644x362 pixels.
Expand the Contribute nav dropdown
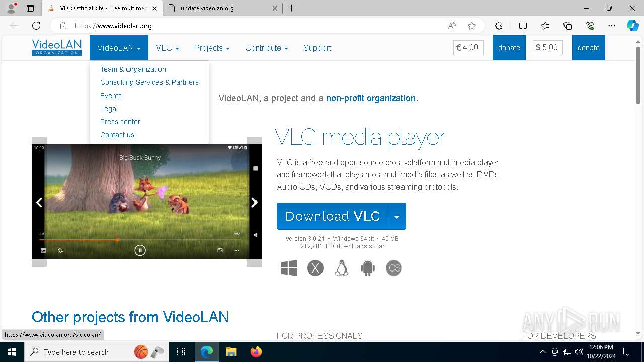pos(267,48)
